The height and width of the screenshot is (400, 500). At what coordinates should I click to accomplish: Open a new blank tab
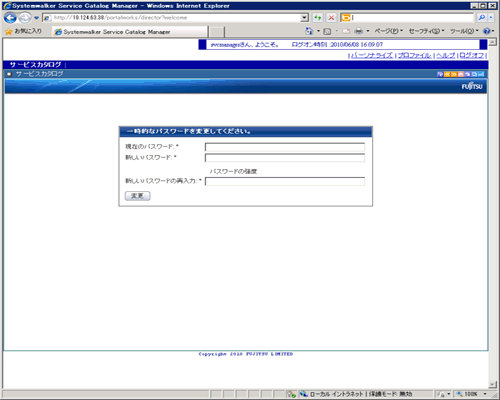coord(216,32)
